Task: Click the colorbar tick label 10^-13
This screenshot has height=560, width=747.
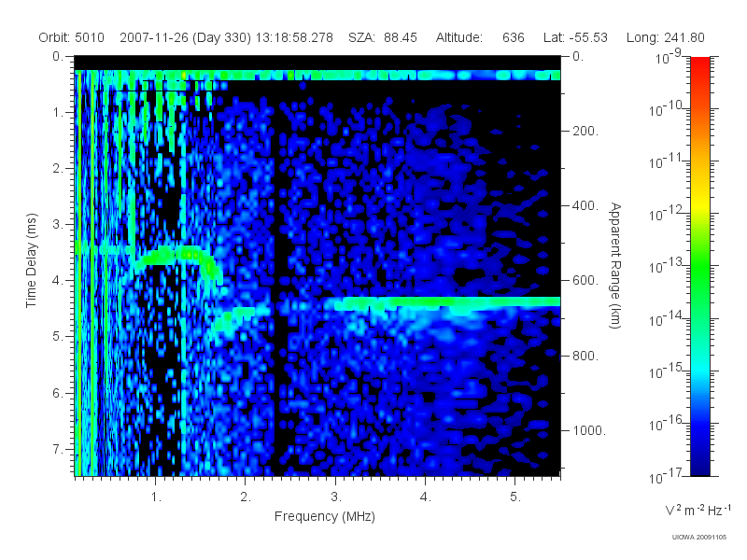Action: click(667, 266)
